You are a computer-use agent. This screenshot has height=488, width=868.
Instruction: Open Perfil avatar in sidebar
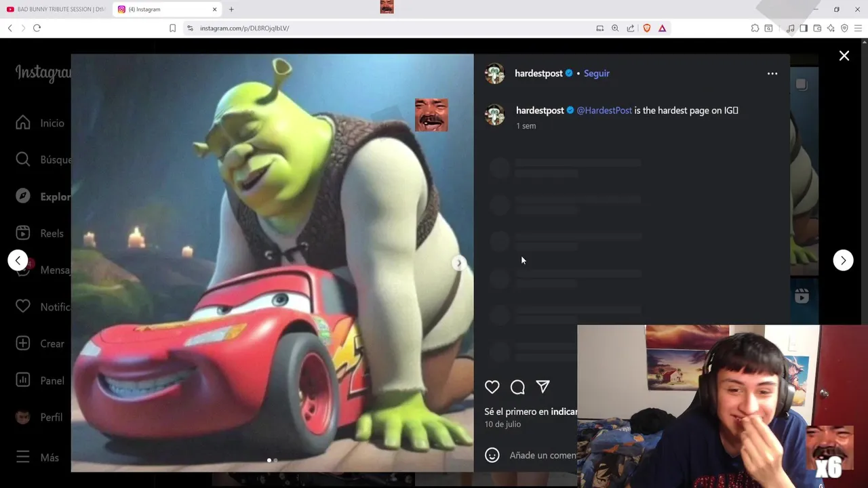pyautogui.click(x=23, y=417)
